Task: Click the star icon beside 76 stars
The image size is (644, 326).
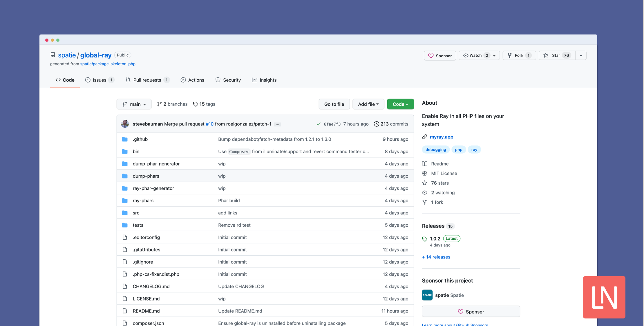Action: (425, 183)
